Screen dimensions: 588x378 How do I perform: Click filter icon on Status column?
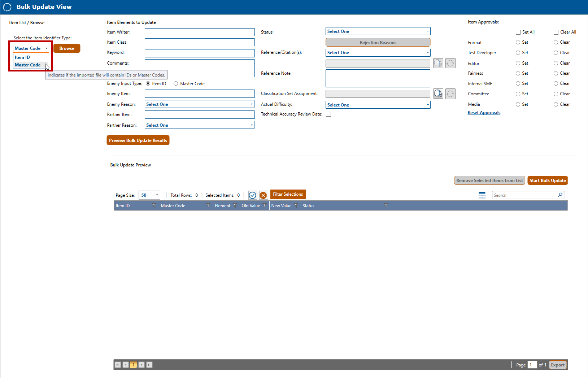coord(386,206)
